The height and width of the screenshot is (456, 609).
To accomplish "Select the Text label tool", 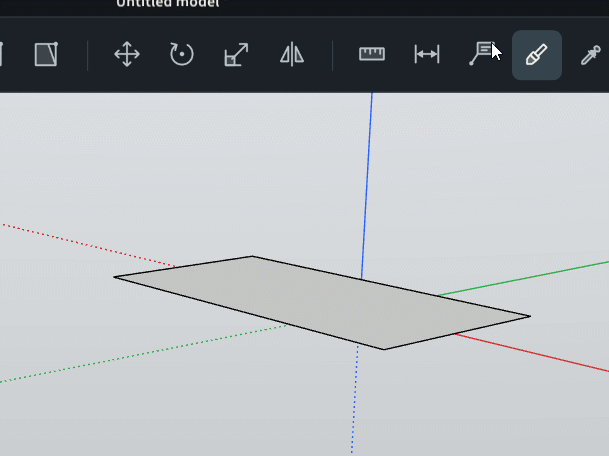I will [482, 54].
